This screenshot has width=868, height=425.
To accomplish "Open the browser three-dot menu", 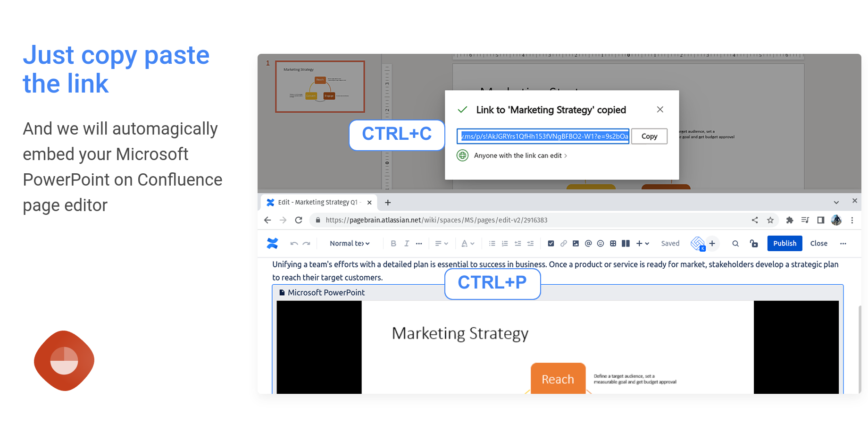I will coord(852,220).
